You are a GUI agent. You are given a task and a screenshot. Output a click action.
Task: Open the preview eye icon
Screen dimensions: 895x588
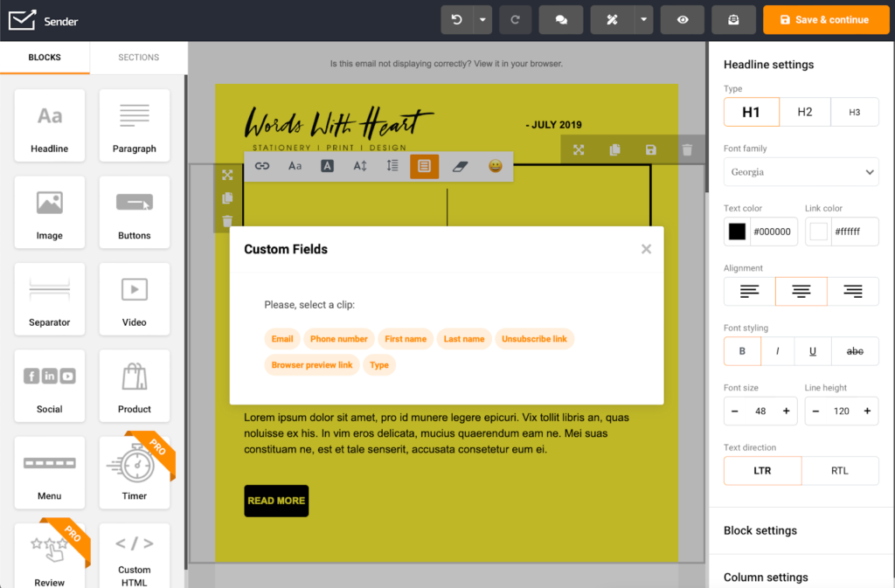tap(682, 18)
